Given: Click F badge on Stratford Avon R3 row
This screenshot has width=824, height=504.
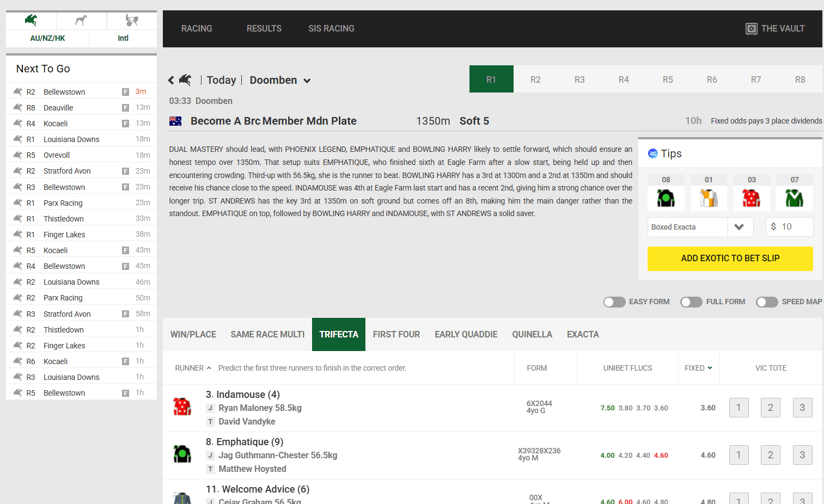Looking at the screenshot, I should pyautogui.click(x=125, y=314).
